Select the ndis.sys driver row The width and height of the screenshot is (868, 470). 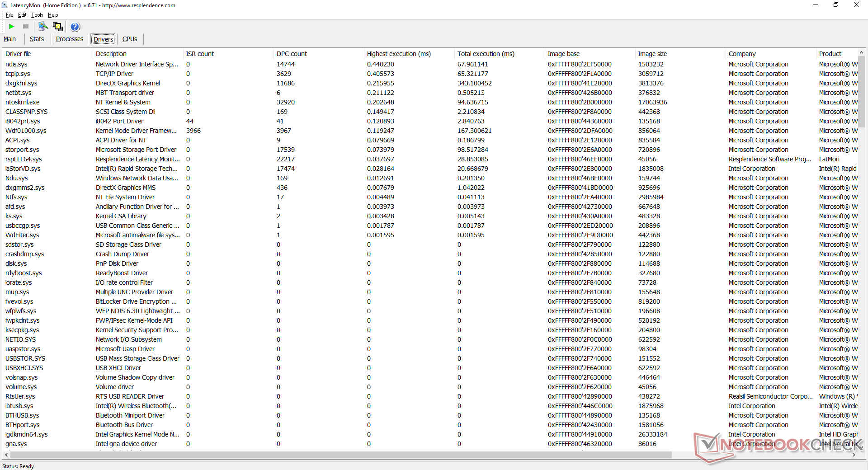tap(430, 64)
